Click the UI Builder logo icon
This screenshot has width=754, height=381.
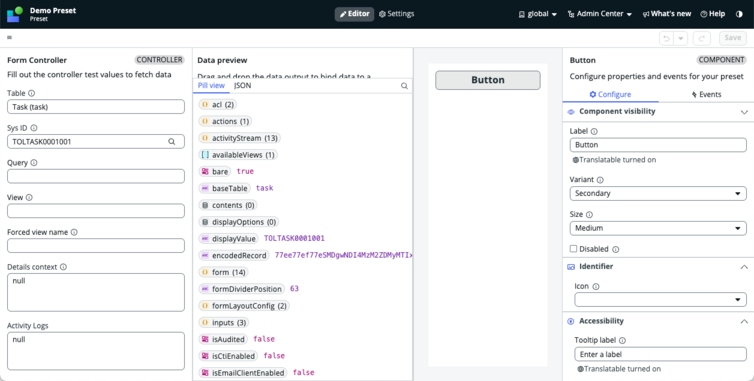click(14, 14)
